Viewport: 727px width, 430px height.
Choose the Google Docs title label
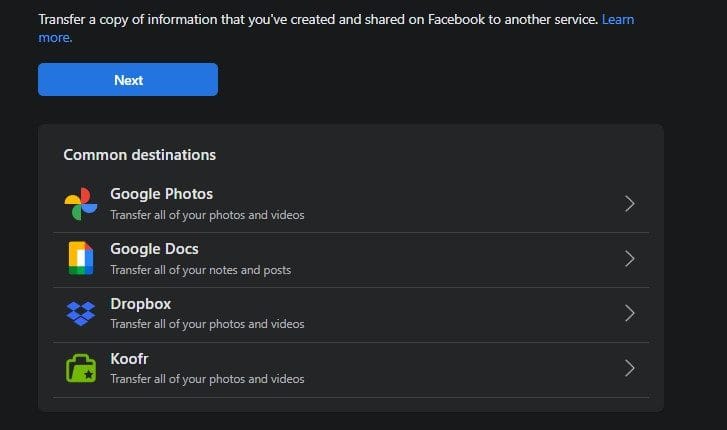coord(154,249)
